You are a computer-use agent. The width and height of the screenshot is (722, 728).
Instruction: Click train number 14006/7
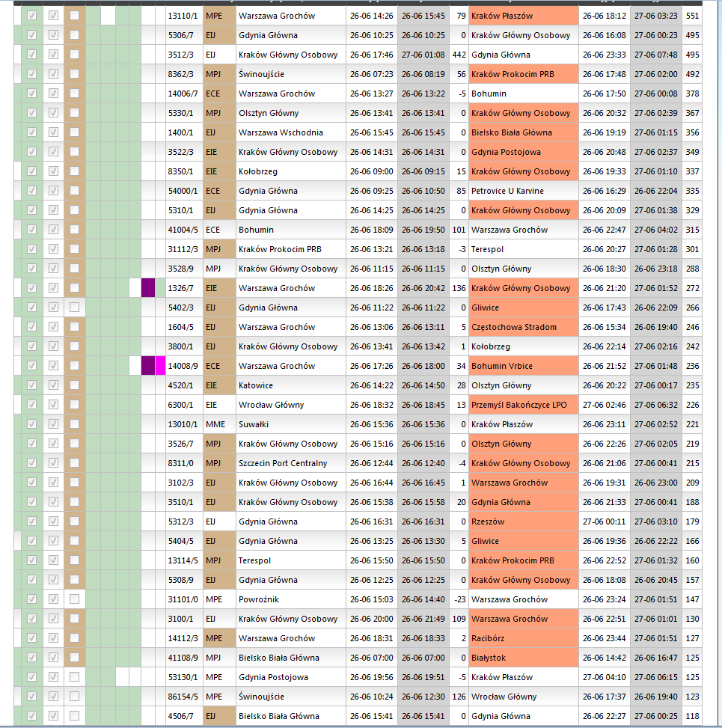click(x=183, y=94)
